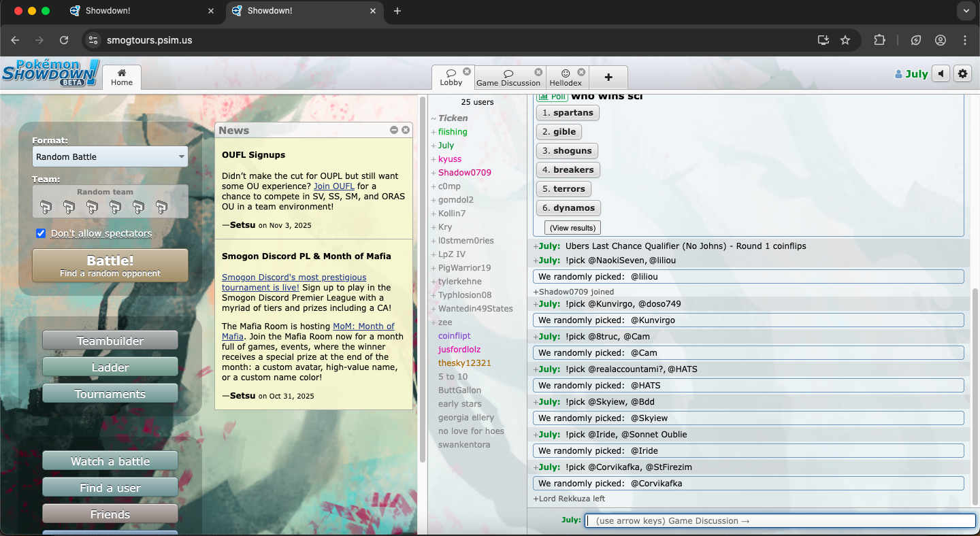This screenshot has height=536, width=980.
Task: Bookmark this page with the star icon
Action: click(845, 40)
